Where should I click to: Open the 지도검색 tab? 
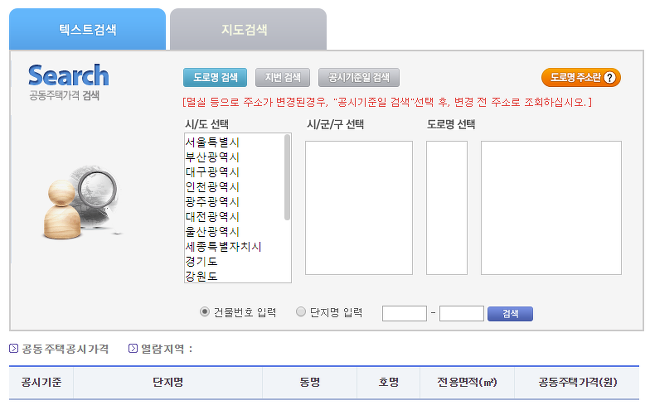pos(248,29)
